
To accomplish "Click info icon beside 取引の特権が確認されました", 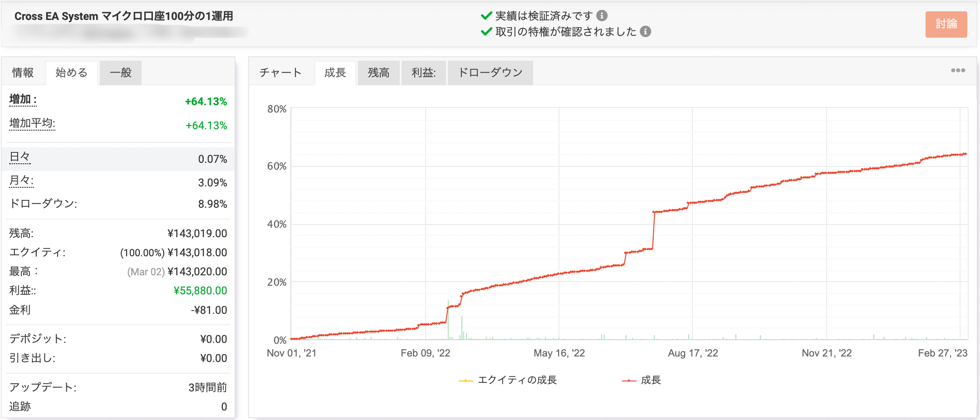I will pyautogui.click(x=645, y=32).
